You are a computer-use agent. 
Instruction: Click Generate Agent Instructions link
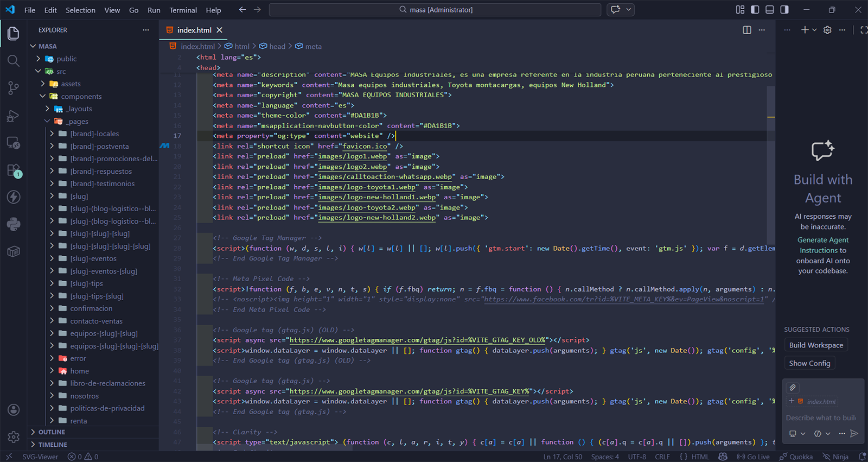tap(823, 245)
